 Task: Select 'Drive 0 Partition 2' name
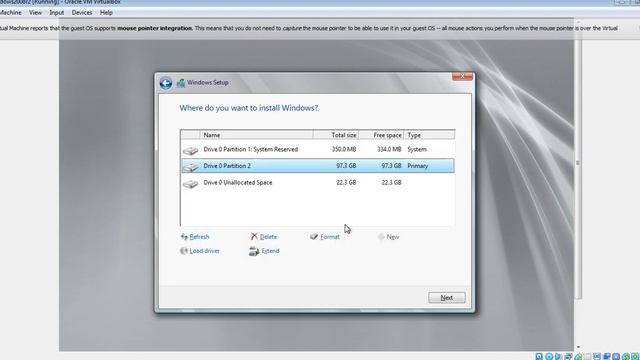click(x=227, y=166)
